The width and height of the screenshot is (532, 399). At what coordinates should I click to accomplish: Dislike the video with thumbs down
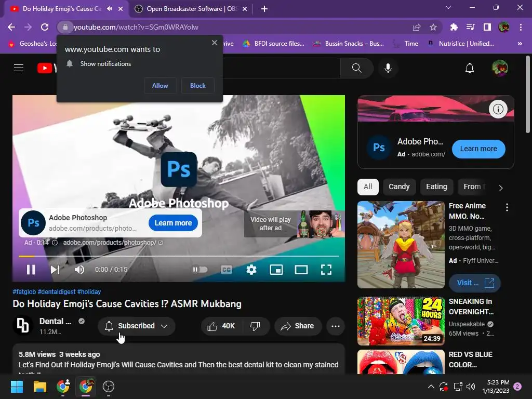click(256, 326)
